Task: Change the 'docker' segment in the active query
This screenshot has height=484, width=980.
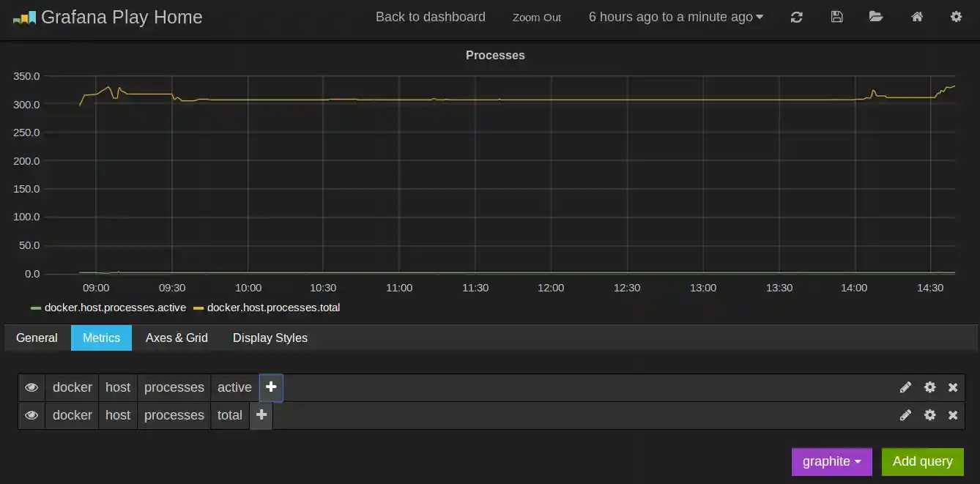Action: (x=72, y=387)
